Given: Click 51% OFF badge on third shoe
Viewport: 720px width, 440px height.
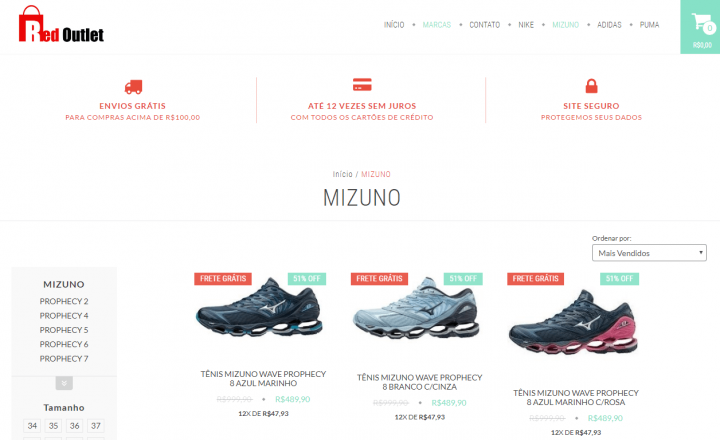Looking at the screenshot, I should pos(619,279).
